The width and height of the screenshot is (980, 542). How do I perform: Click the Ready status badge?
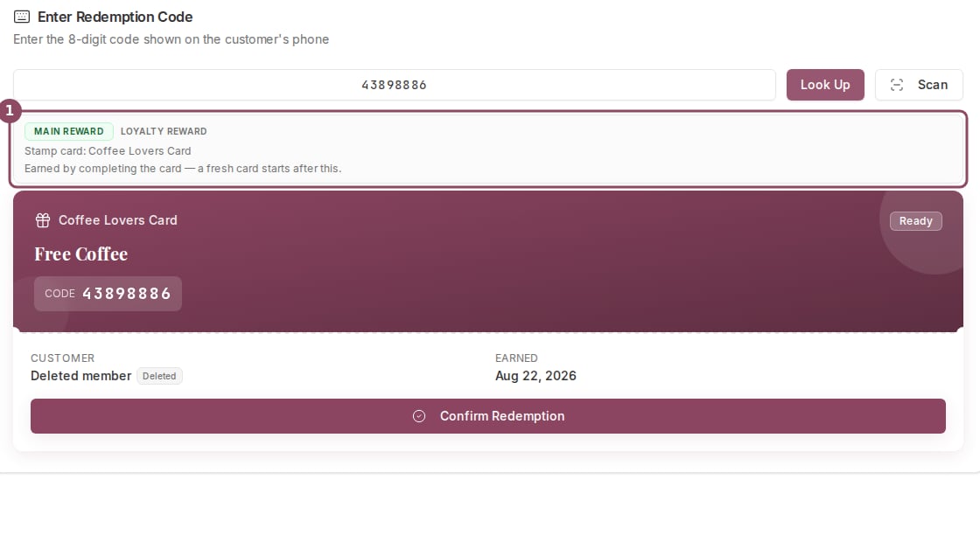(x=915, y=221)
